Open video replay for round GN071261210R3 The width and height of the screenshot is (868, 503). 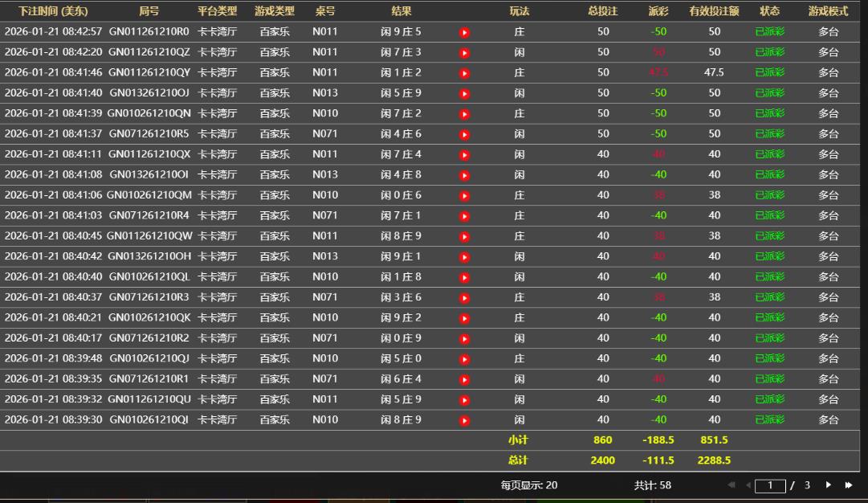pos(464,297)
